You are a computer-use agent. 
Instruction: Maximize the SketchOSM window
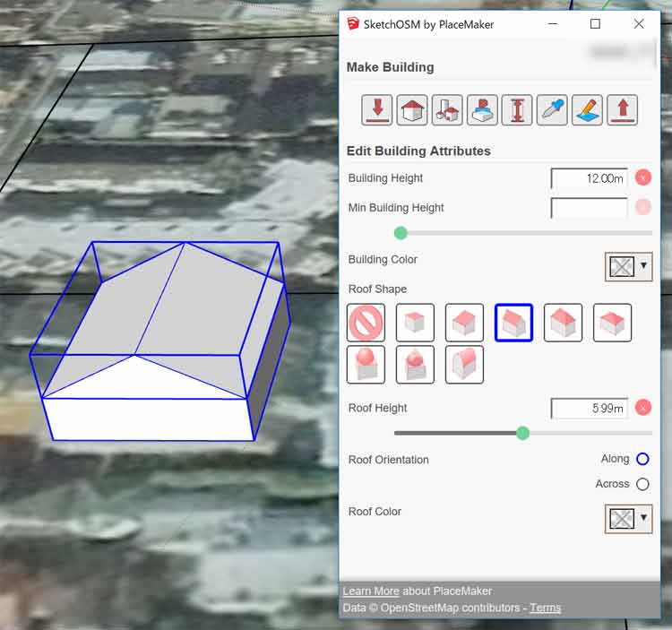pyautogui.click(x=595, y=24)
